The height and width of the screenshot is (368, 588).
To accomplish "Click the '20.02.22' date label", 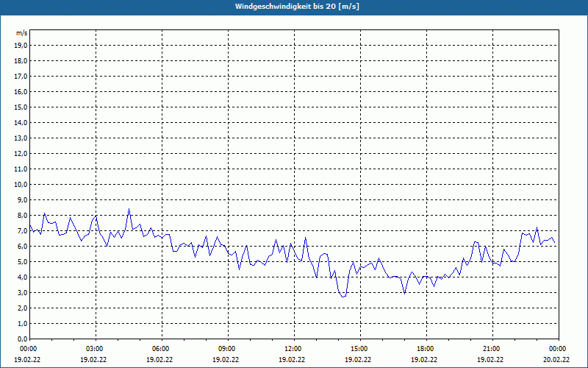I will (x=556, y=359).
